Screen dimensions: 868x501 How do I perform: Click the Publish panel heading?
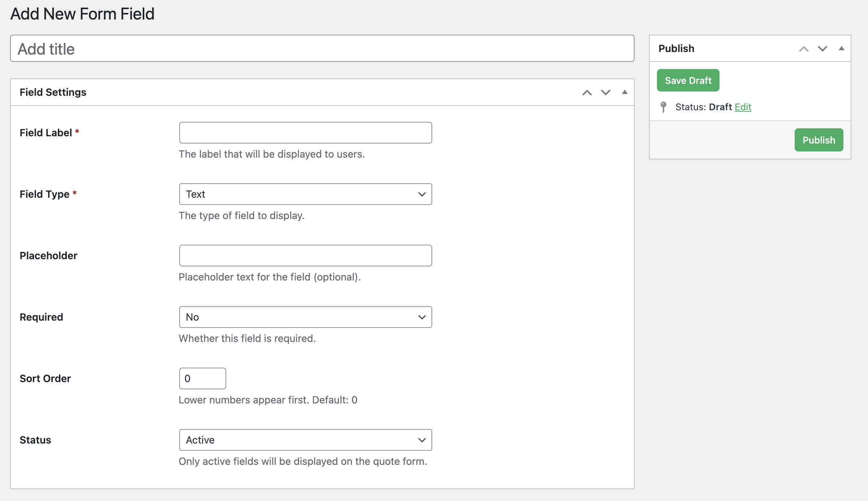pos(676,48)
